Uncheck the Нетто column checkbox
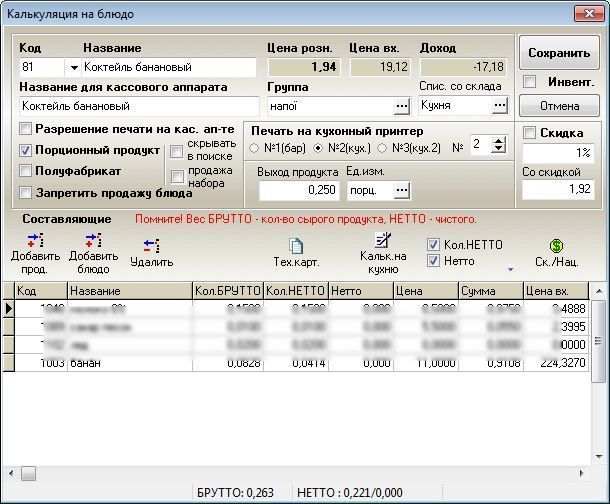This screenshot has width=610, height=504. pyautogui.click(x=433, y=261)
